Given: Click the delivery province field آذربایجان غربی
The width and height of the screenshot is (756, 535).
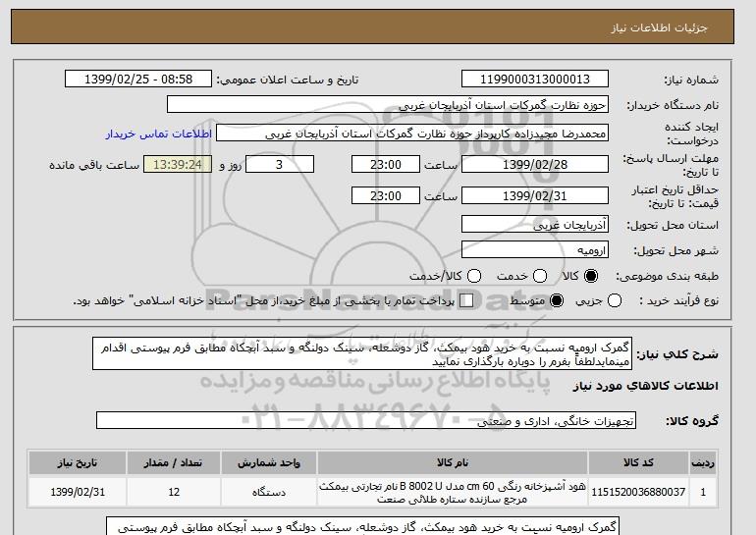Looking at the screenshot, I should (x=535, y=225).
